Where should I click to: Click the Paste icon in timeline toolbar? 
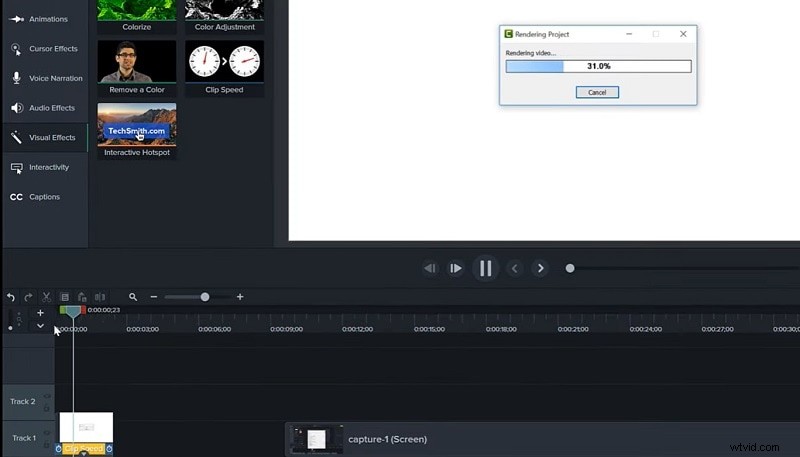pyautogui.click(x=82, y=297)
